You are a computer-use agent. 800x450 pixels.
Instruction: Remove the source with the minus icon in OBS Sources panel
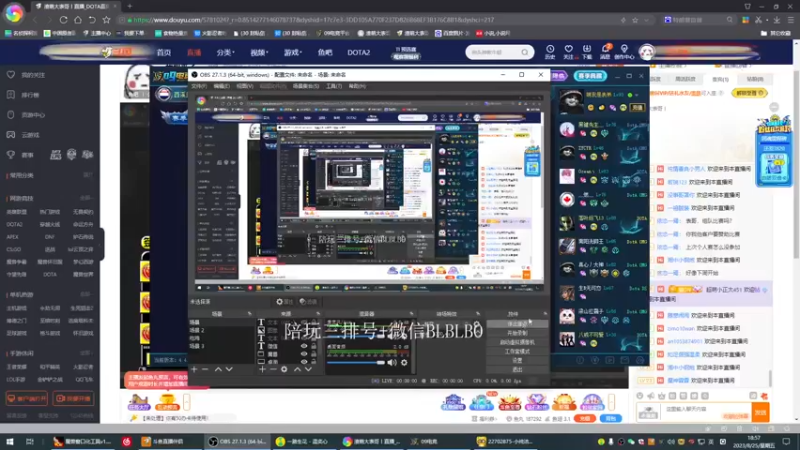(273, 369)
